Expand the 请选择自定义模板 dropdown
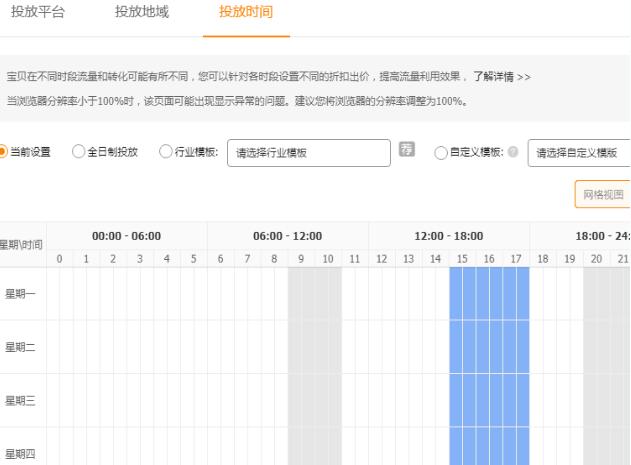This screenshot has height=465, width=631. point(578,153)
